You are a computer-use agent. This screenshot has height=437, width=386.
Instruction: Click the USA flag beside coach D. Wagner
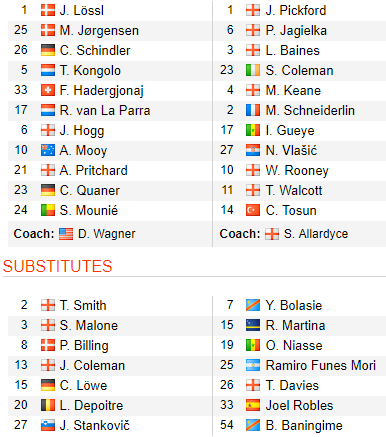point(66,234)
